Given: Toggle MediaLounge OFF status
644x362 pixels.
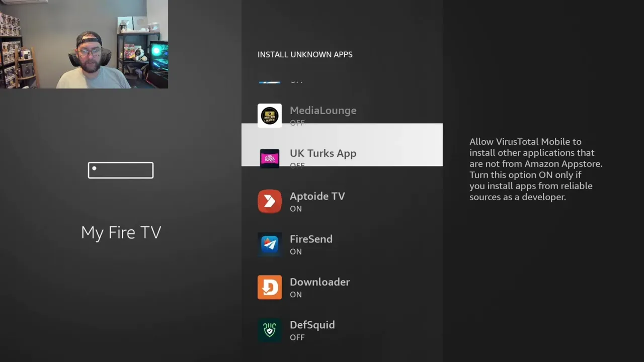Looking at the screenshot, I should 297,123.
